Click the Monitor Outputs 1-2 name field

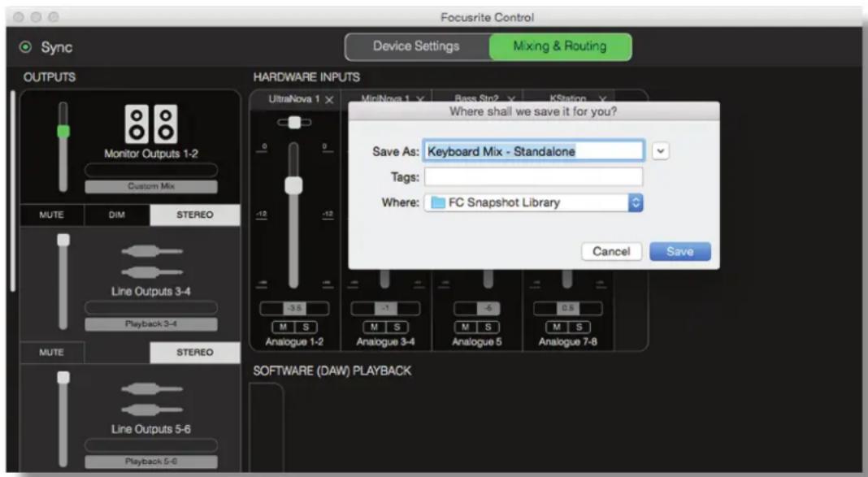pyautogui.click(x=151, y=170)
